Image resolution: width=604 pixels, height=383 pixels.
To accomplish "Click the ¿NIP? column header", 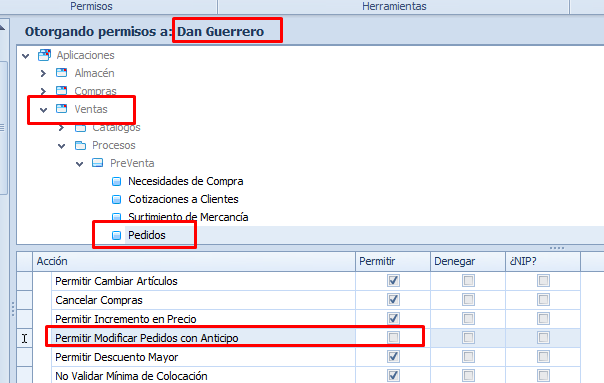I will point(543,261).
